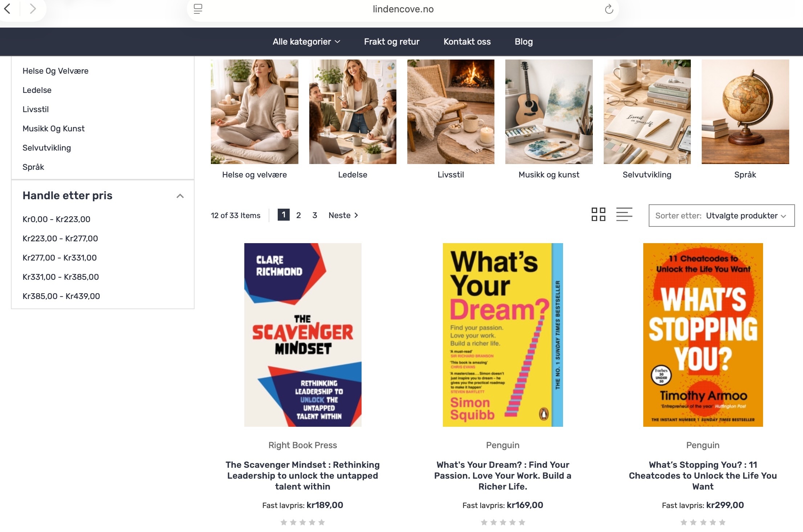Image resolution: width=803 pixels, height=532 pixels.
Task: Expand the Alle kategorier menu
Action: click(306, 42)
